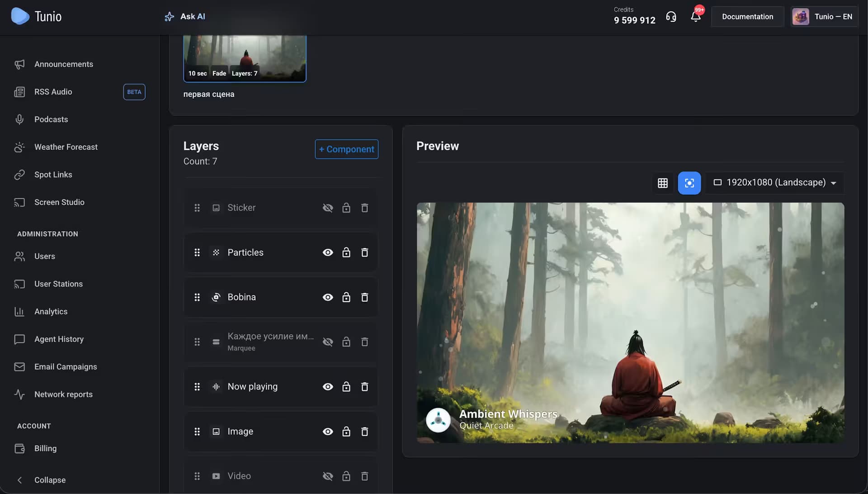
Task: Click the Image layer drag handle
Action: click(x=197, y=432)
